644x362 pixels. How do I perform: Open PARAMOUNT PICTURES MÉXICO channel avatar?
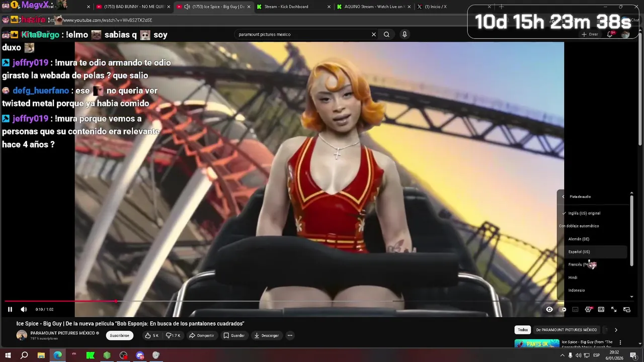point(22,335)
